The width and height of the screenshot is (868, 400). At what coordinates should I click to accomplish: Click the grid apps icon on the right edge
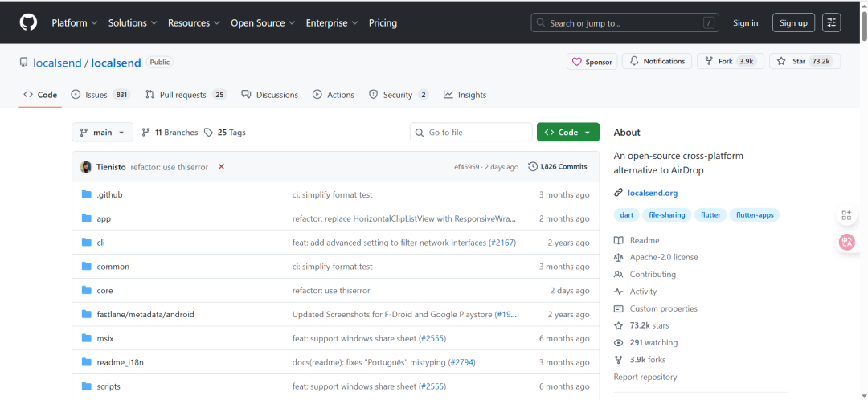[846, 215]
